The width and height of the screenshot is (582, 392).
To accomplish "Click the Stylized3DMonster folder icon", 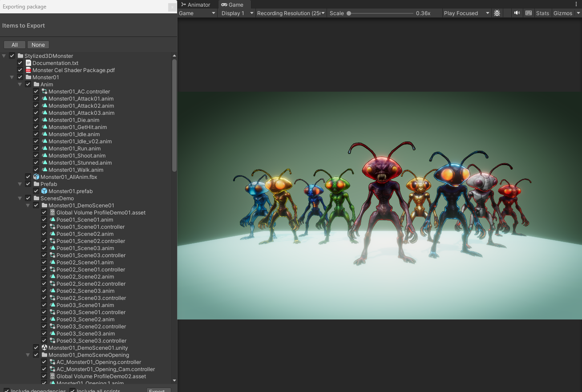I will pyautogui.click(x=20, y=56).
